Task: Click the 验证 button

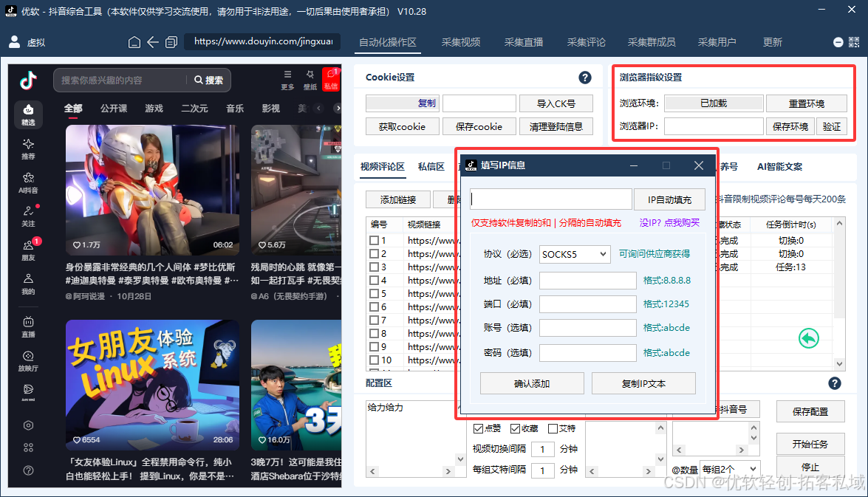Action: (832, 126)
